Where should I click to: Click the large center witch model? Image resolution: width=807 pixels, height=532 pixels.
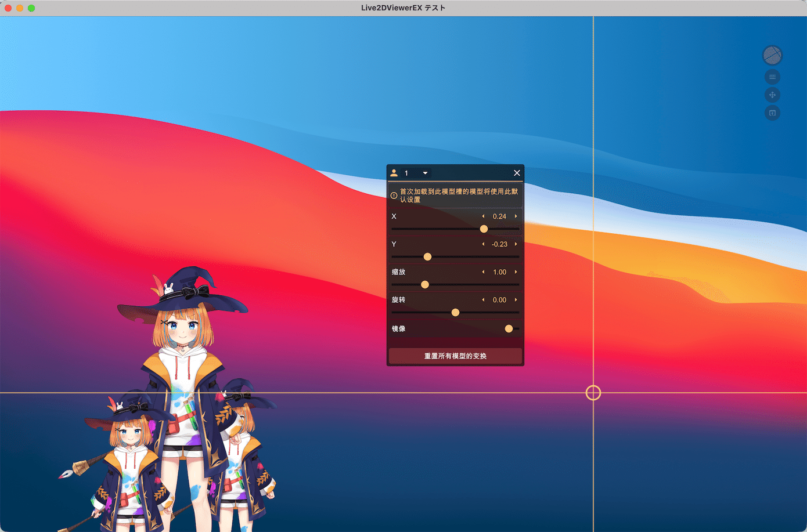pos(182,400)
